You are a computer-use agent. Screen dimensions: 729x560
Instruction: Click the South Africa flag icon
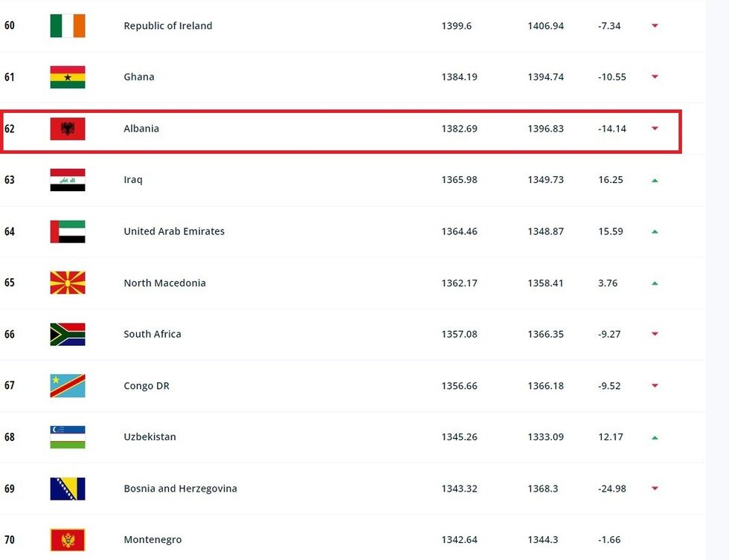click(68, 334)
